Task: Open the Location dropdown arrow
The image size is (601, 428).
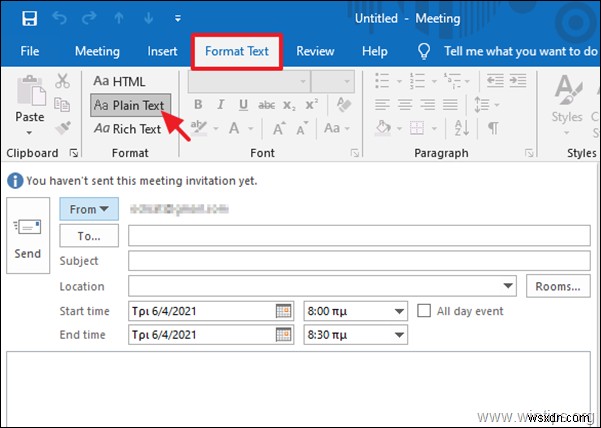Action: tap(508, 286)
